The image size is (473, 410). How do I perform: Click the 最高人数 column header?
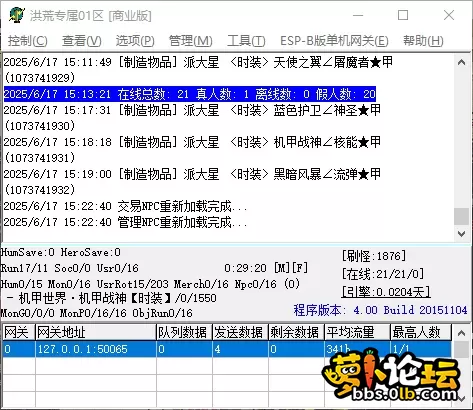coord(421,332)
